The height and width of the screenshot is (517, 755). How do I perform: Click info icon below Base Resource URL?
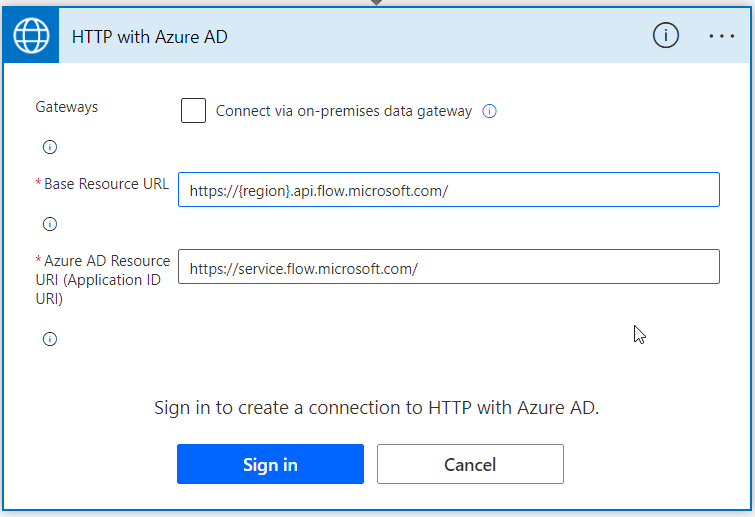(x=50, y=224)
